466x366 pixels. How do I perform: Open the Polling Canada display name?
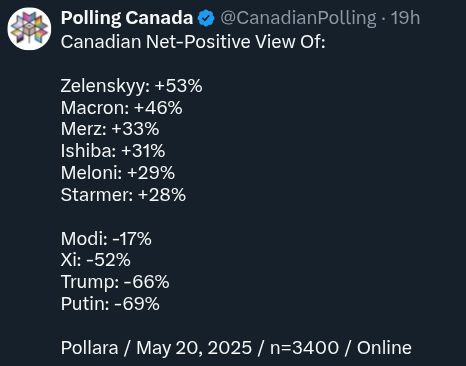pyautogui.click(x=127, y=18)
